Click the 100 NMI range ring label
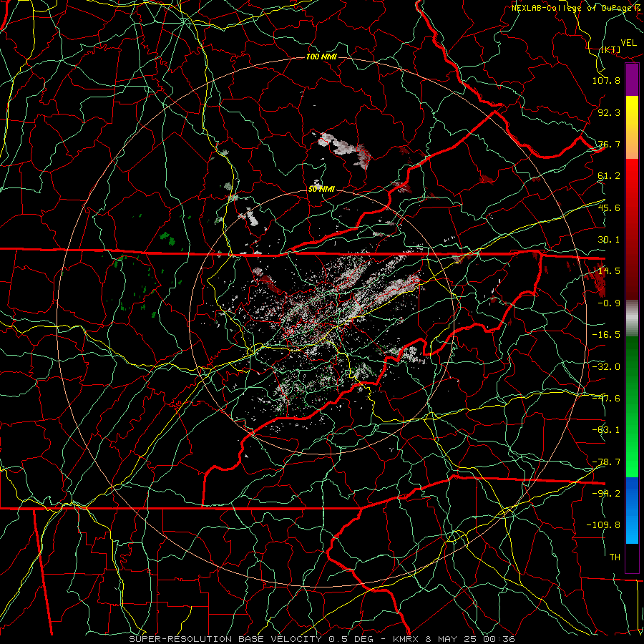 point(321,57)
